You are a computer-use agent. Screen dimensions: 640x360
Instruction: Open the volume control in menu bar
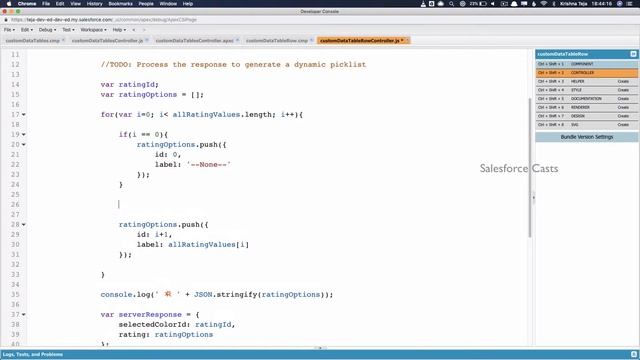click(x=493, y=4)
